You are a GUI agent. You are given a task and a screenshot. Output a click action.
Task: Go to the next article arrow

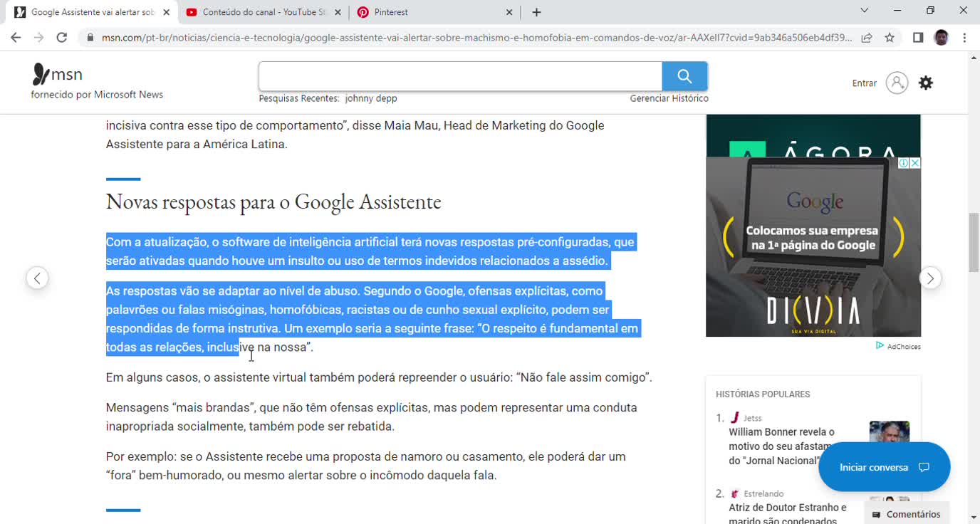click(x=930, y=278)
